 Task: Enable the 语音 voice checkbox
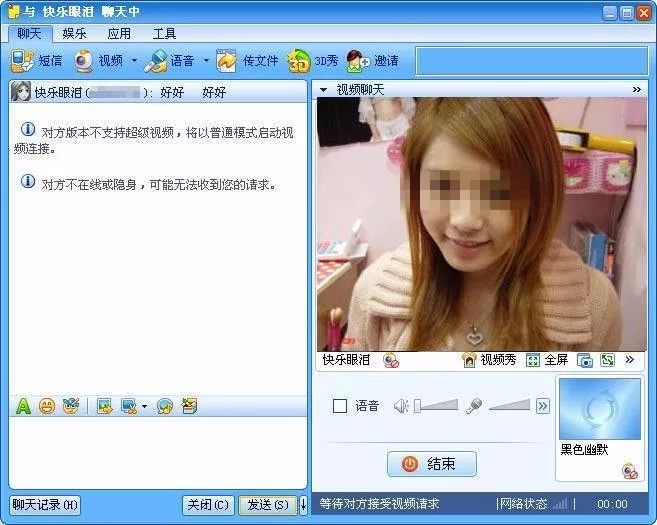point(340,406)
